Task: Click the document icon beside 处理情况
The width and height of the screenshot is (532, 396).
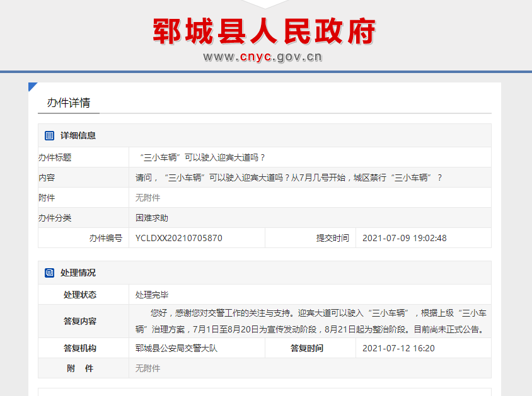Action: point(49,272)
